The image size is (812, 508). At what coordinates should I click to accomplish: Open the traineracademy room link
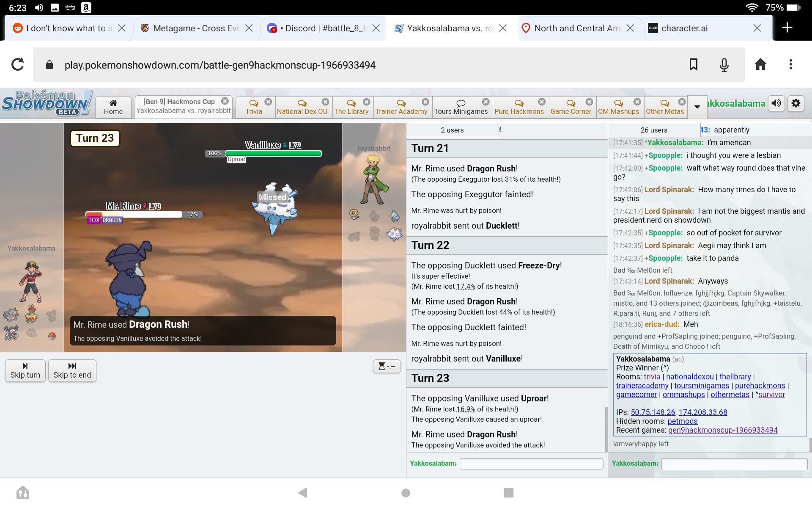click(642, 386)
